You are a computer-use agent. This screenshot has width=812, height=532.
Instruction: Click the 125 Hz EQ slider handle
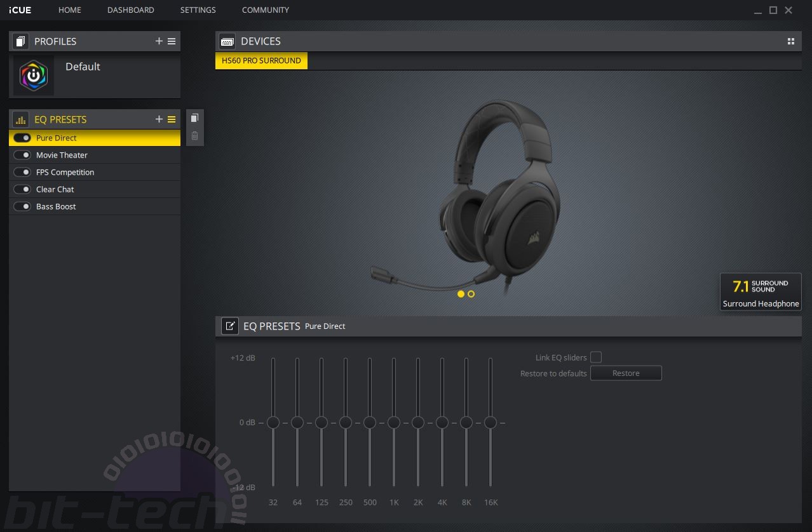[321, 422]
